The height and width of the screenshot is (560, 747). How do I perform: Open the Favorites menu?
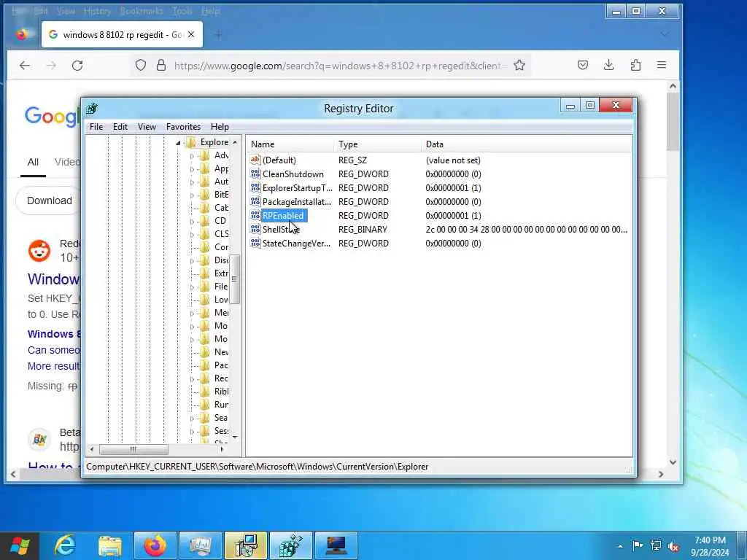click(x=183, y=127)
